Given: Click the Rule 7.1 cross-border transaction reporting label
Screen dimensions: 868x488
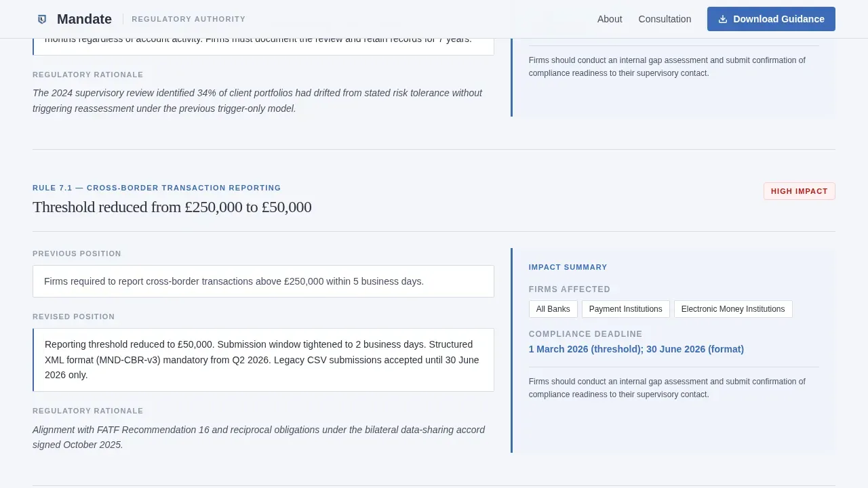Looking at the screenshot, I should (157, 188).
